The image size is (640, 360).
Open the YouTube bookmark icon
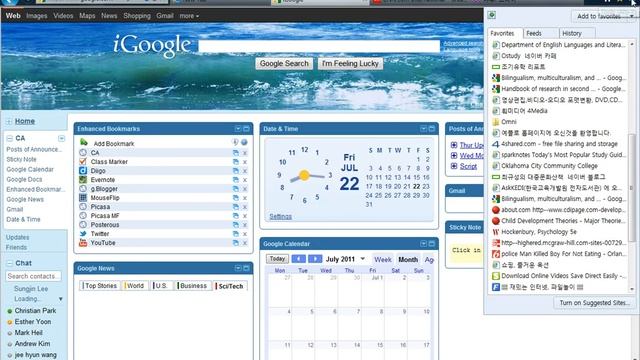click(83, 242)
